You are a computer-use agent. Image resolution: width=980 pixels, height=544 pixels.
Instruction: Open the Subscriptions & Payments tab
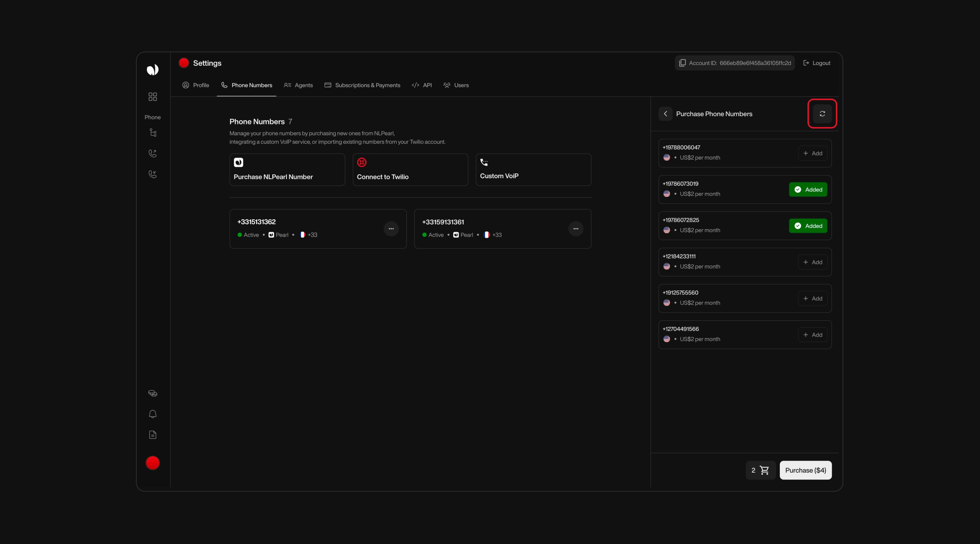tap(362, 85)
